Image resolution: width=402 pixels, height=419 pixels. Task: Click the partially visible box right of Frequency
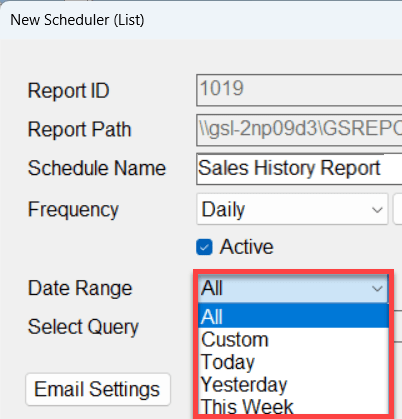pyautogui.click(x=398, y=209)
